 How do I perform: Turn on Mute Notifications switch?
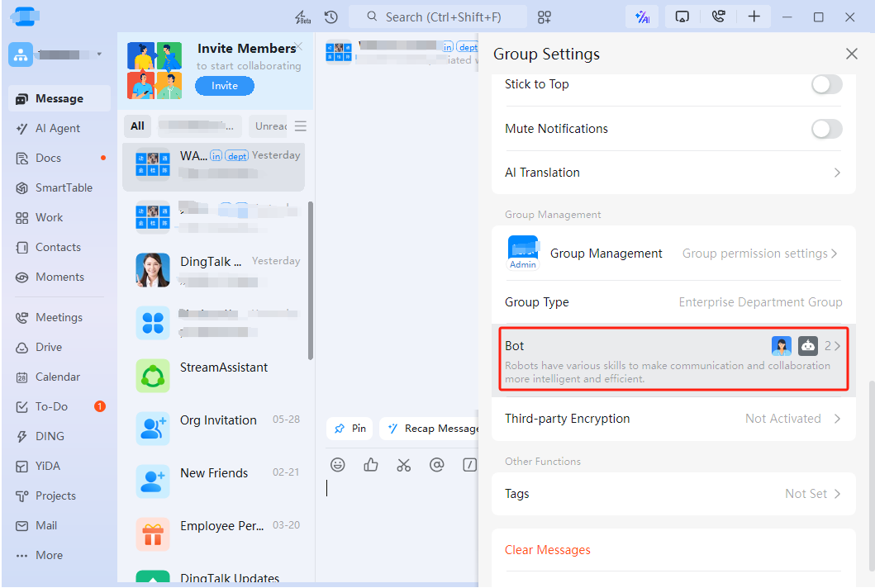826,129
